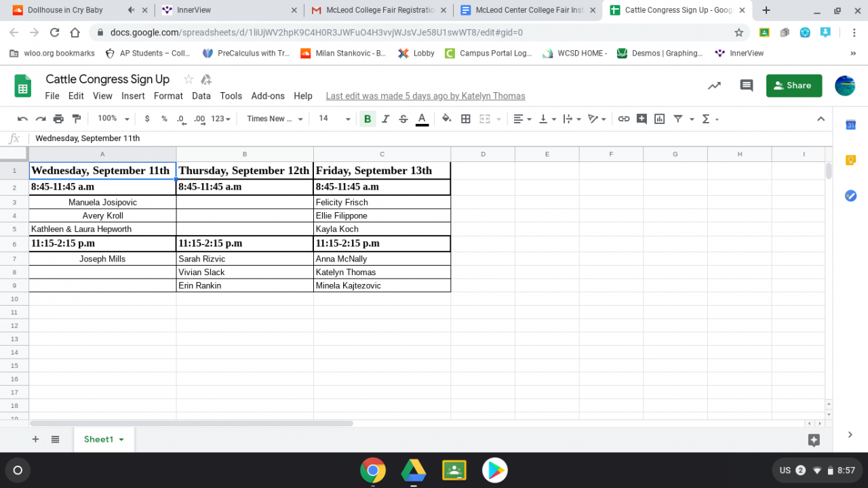868x488 pixels.
Task: Open the Calendar side panel
Action: click(x=850, y=125)
